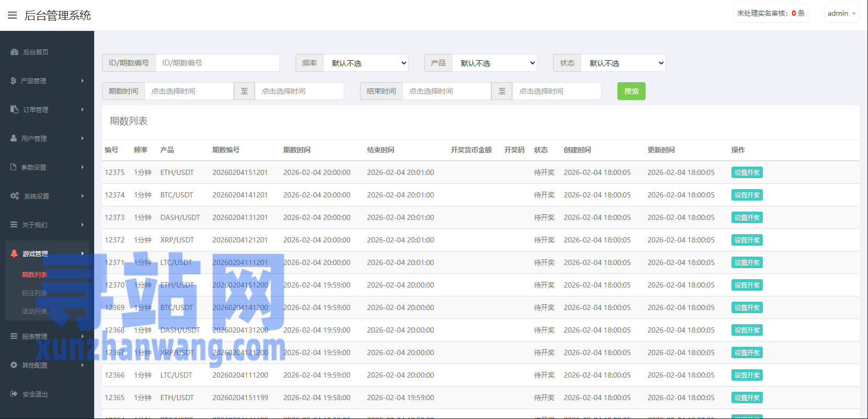
Task: Click 设置开奖 for row 12375
Action: pos(747,172)
